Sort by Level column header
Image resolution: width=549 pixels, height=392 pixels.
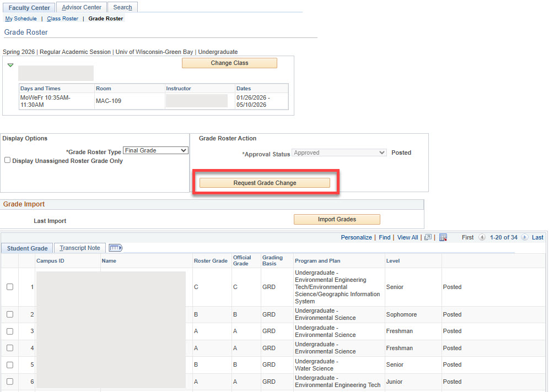393,261
